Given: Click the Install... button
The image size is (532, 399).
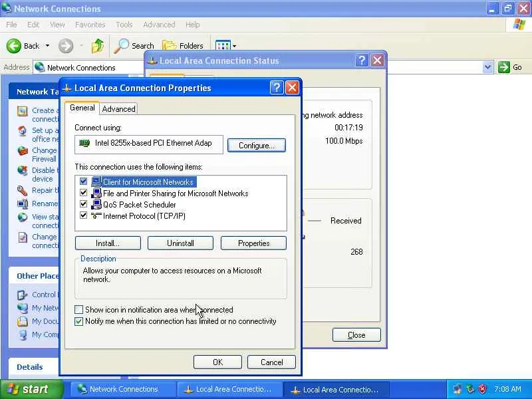Looking at the screenshot, I should (108, 243).
